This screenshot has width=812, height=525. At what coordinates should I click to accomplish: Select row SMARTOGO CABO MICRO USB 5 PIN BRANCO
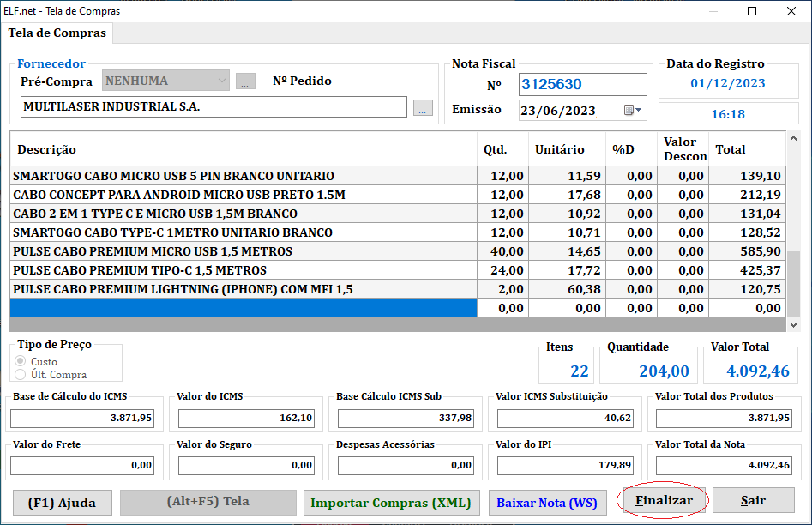click(x=398, y=176)
